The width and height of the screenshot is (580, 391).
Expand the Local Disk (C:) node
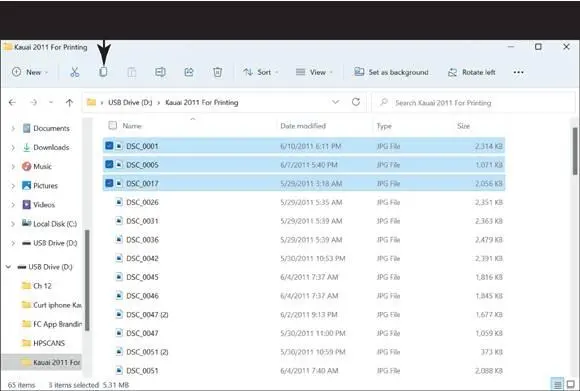click(x=13, y=224)
